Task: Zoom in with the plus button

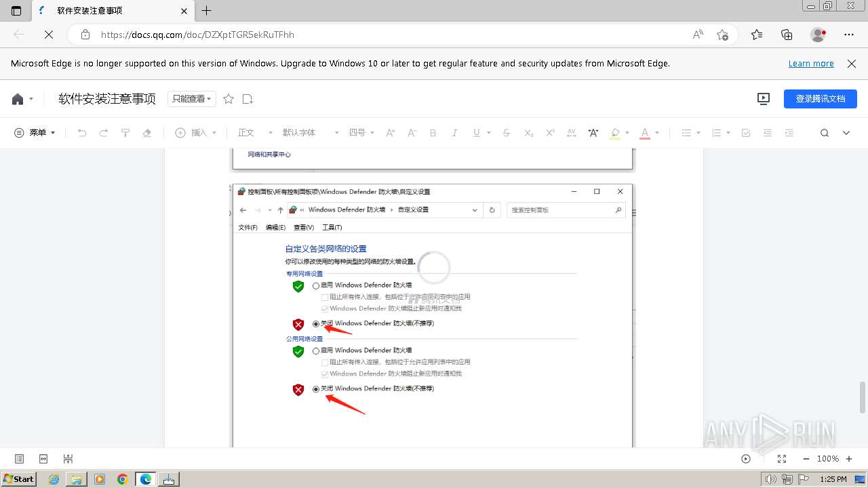Action: (849, 459)
